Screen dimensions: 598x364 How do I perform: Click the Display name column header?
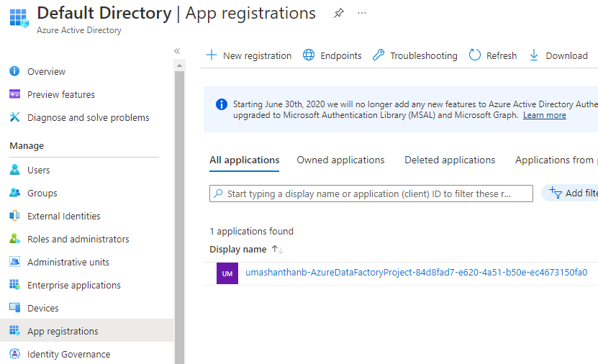pyautogui.click(x=238, y=250)
